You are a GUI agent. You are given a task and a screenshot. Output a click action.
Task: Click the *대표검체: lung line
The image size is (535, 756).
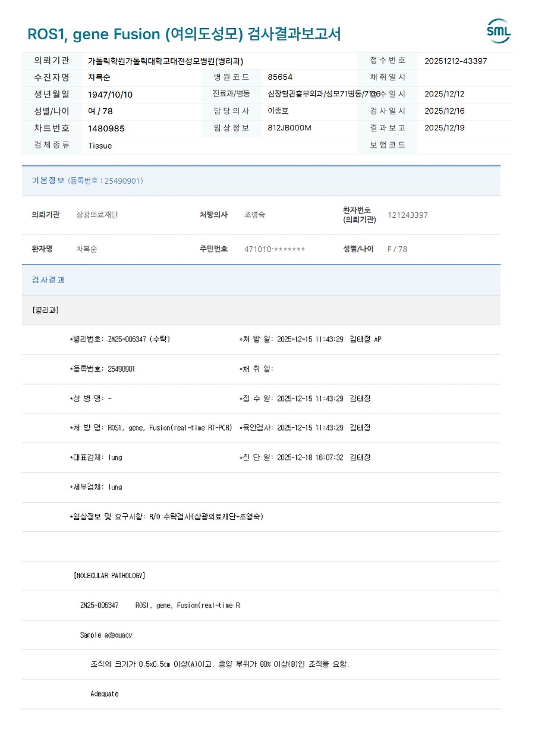coord(96,457)
